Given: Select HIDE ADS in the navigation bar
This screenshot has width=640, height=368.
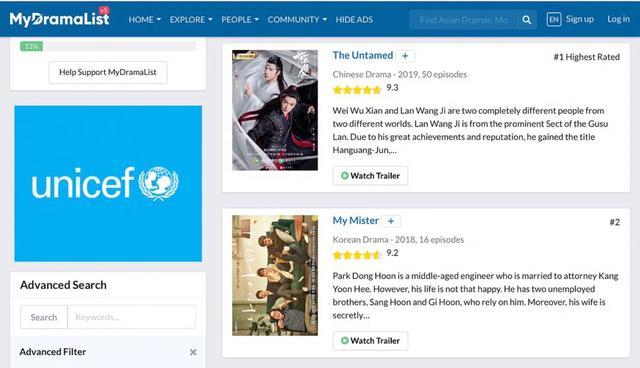Looking at the screenshot, I should (x=354, y=20).
